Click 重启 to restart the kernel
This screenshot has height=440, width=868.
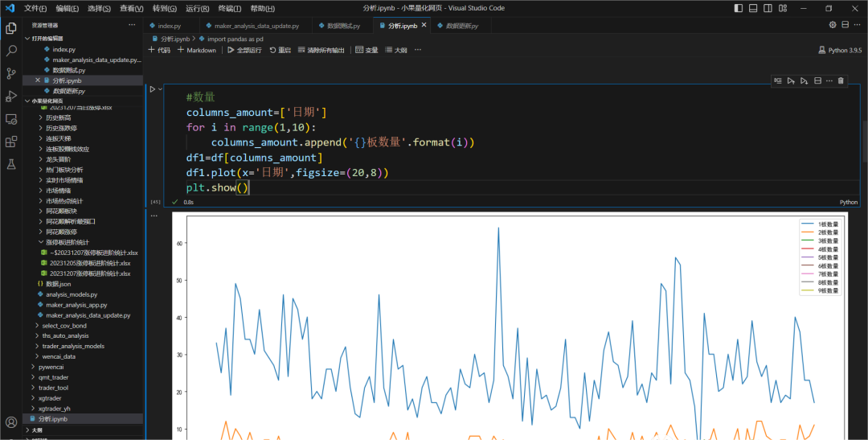(x=280, y=50)
